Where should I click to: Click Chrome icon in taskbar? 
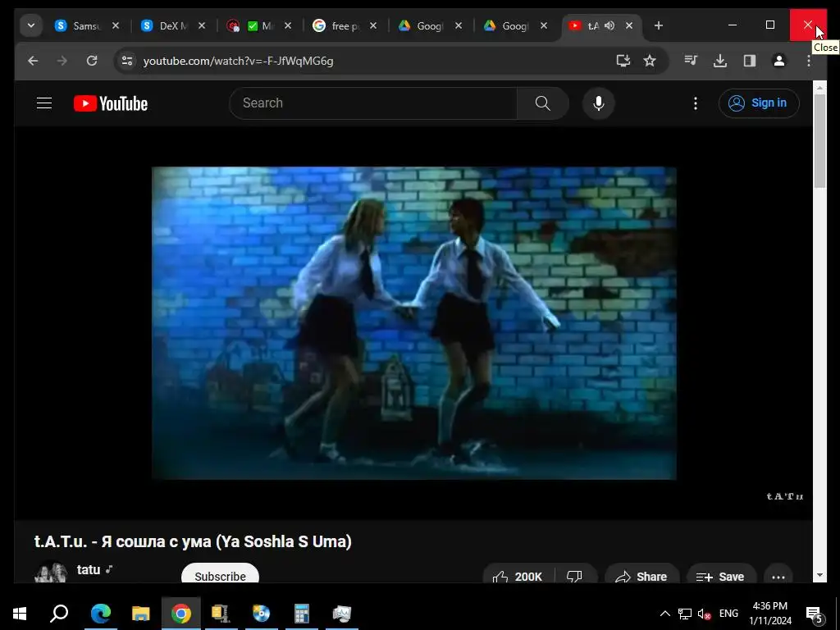click(x=181, y=614)
